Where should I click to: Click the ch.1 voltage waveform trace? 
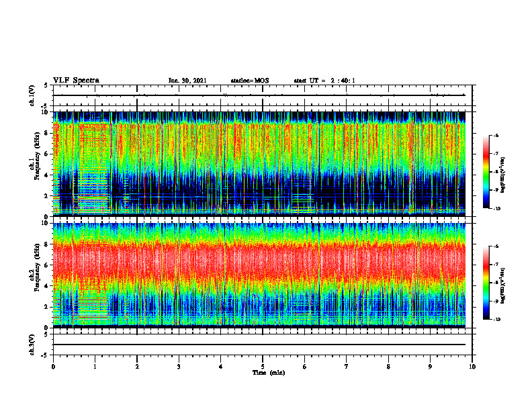[259, 95]
